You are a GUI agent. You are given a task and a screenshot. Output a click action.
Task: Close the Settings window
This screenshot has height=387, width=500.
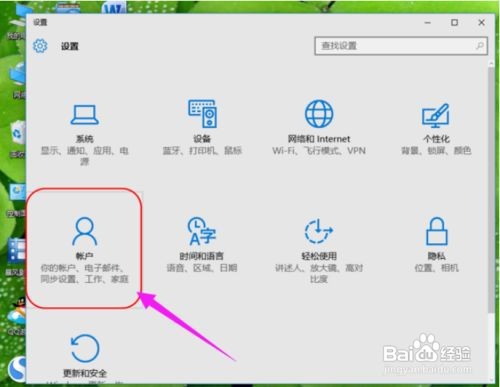click(x=481, y=22)
